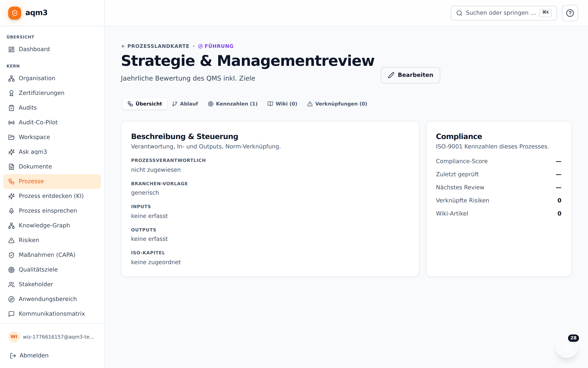Click the Anwendungsbereich compass icon
The image size is (588, 368).
point(11,299)
